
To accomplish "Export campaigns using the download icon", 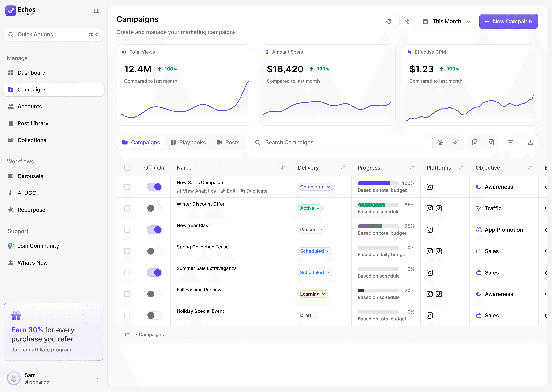I will pos(531,142).
